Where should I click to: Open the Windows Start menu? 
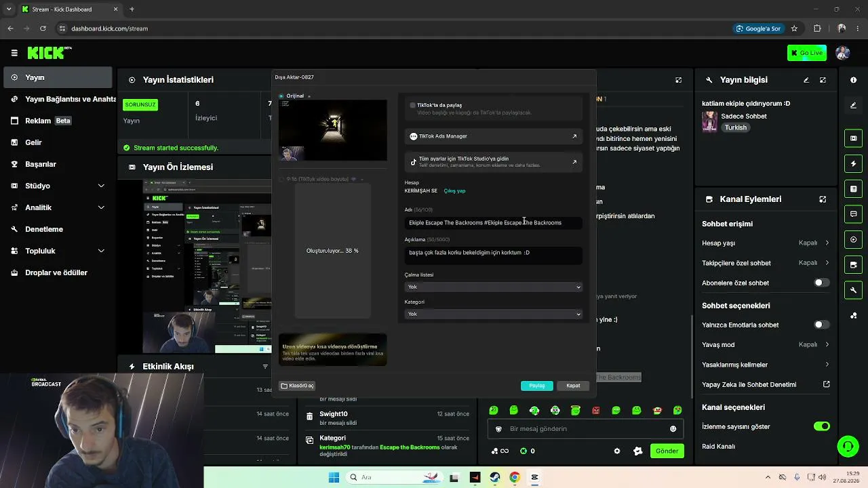334,477
